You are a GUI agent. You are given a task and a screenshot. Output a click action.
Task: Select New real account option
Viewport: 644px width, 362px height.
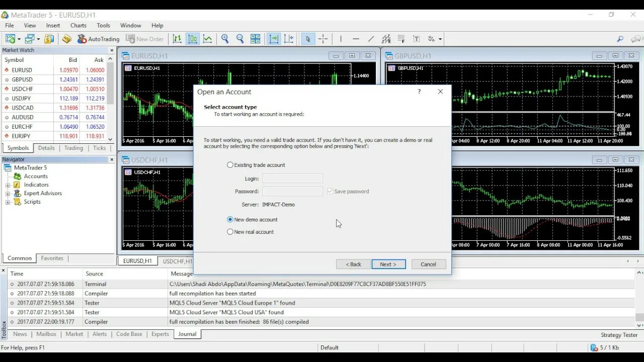[251, 232]
